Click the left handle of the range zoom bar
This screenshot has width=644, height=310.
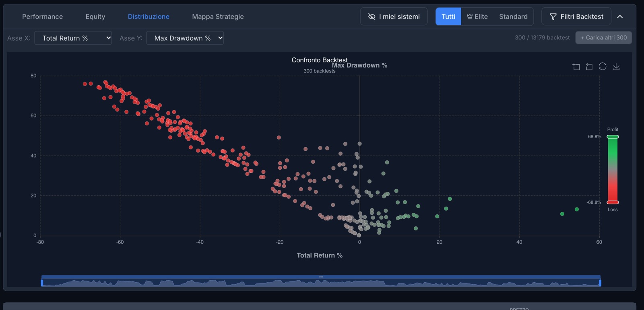[42, 283]
